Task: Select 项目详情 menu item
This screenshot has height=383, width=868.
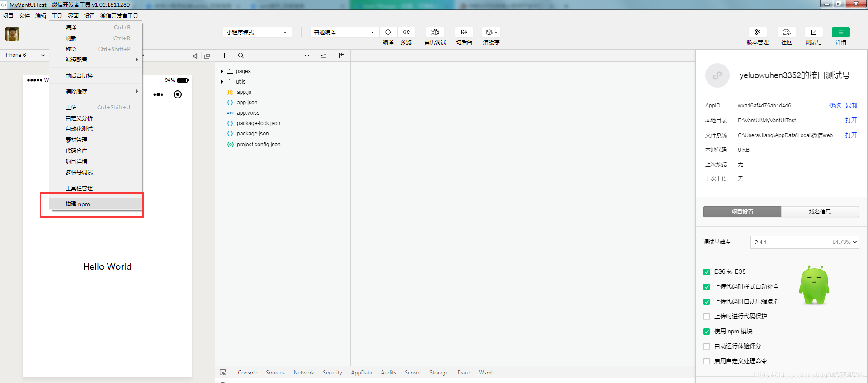Action: click(95, 161)
